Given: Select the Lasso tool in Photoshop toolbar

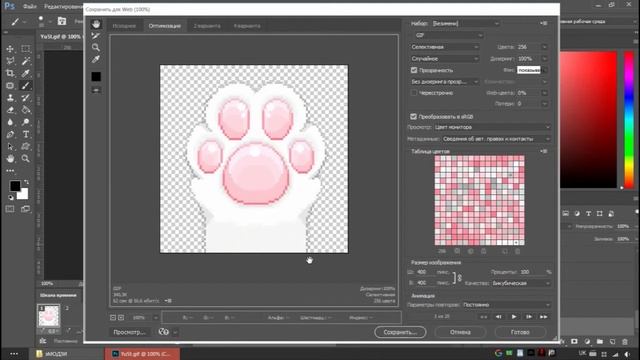Looking at the screenshot, I should pos(10,61).
